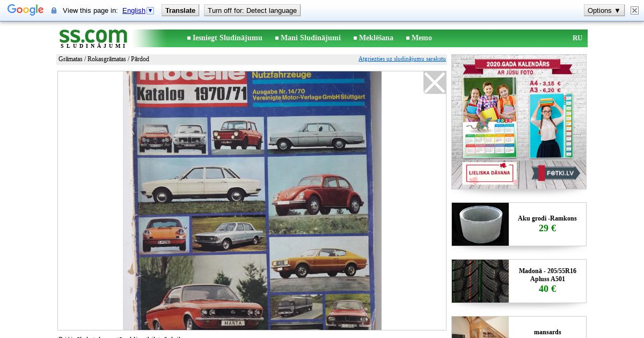Close the Google Translate bar
The width and height of the screenshot is (644, 338).
[634, 10]
